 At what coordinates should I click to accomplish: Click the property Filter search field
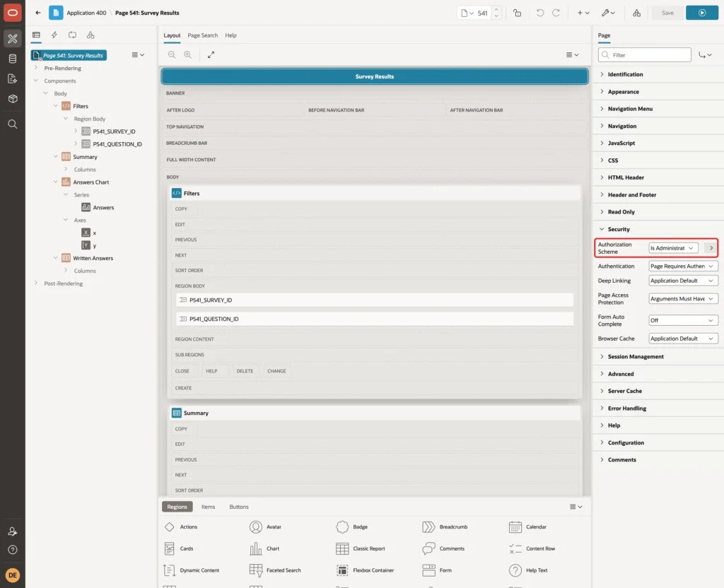click(645, 55)
